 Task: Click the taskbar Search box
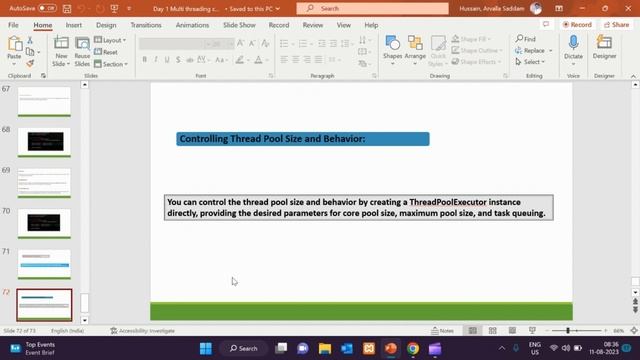pos(244,349)
